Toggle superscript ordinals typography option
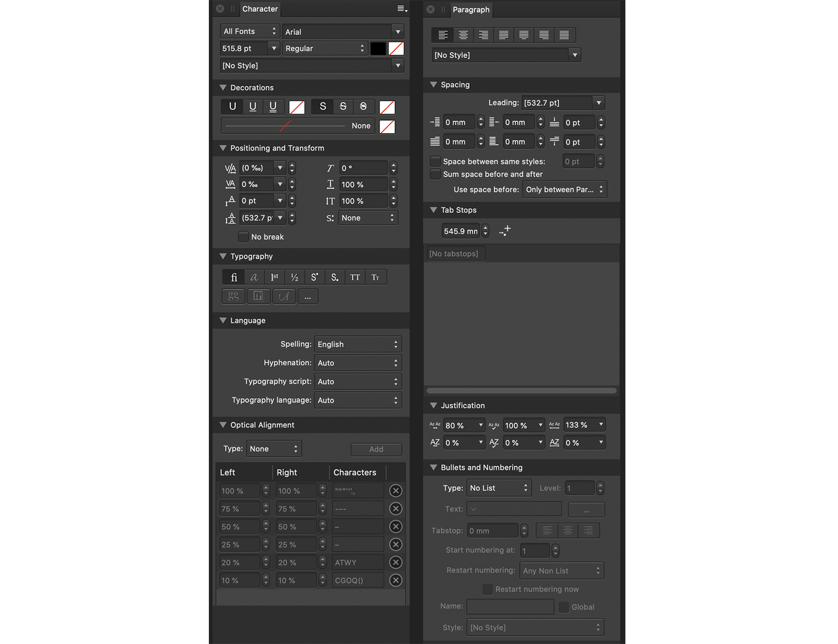Image resolution: width=838 pixels, height=644 pixels. click(x=274, y=277)
